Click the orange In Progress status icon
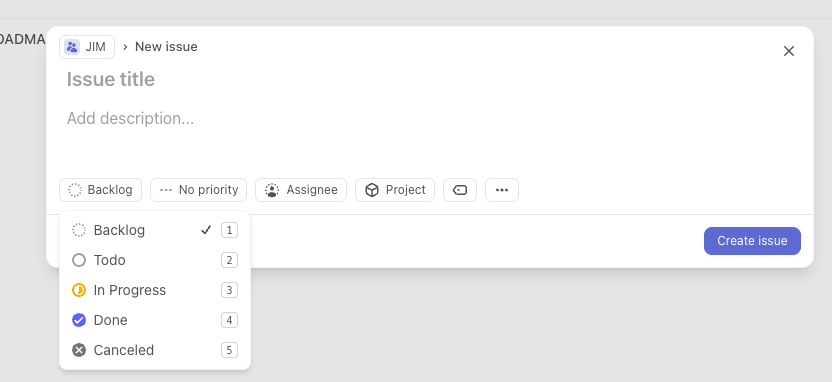 tap(79, 290)
